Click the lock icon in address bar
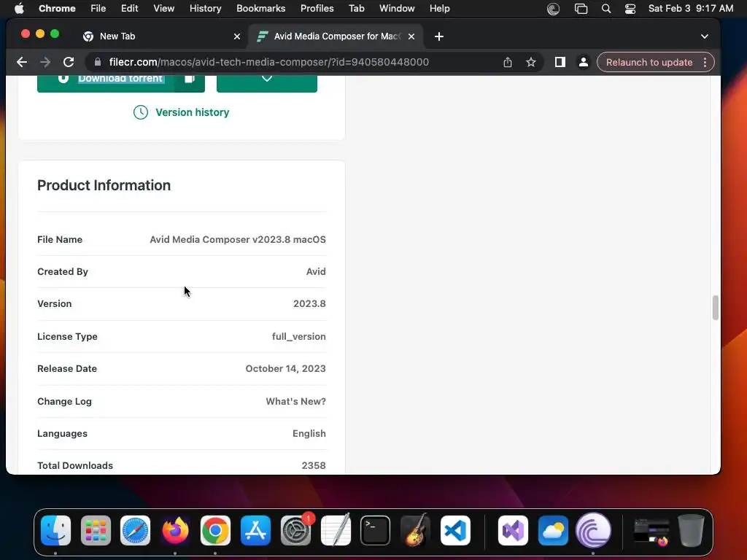The width and height of the screenshot is (747, 560). click(x=98, y=62)
